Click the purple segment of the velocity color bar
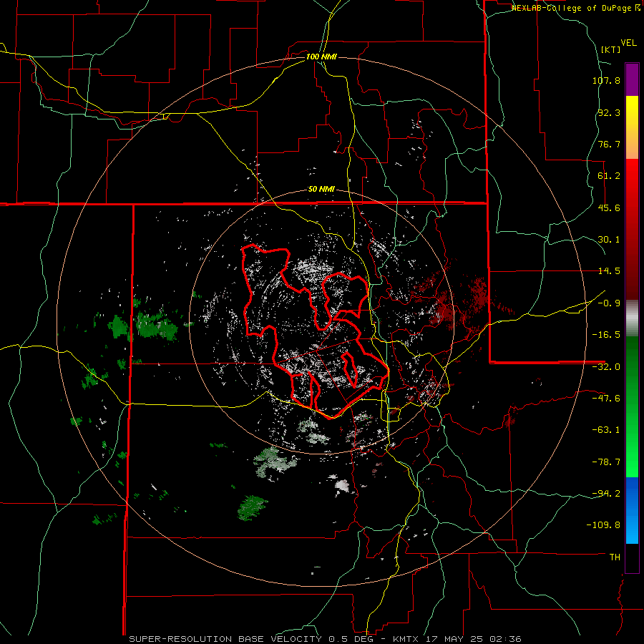Viewport: 644px width, 644px height. click(x=632, y=79)
